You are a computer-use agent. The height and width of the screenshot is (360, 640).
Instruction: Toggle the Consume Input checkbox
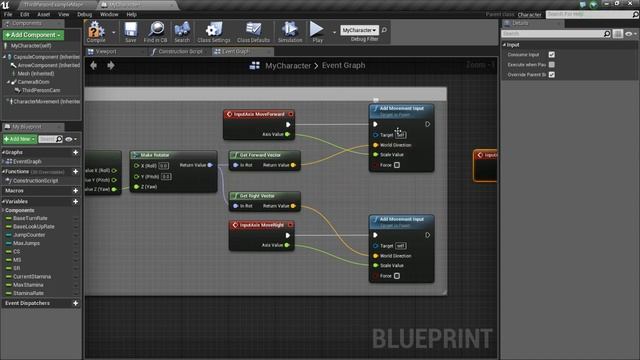551,54
